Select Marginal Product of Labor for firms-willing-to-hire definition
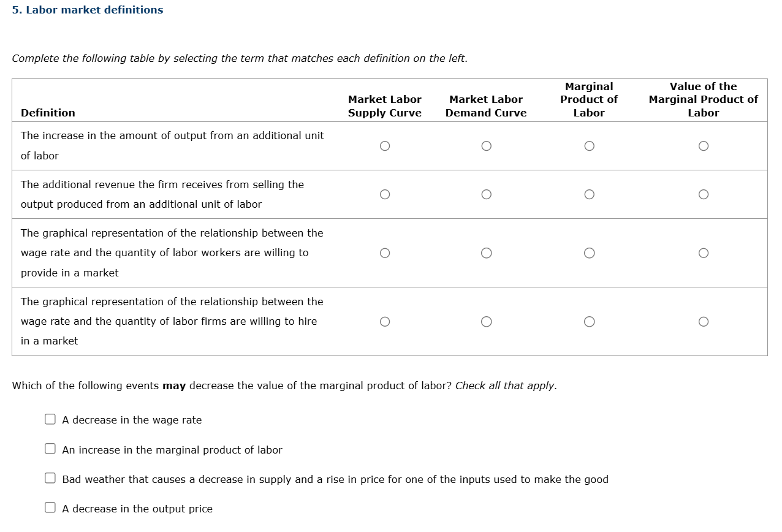782x532 pixels. [589, 321]
